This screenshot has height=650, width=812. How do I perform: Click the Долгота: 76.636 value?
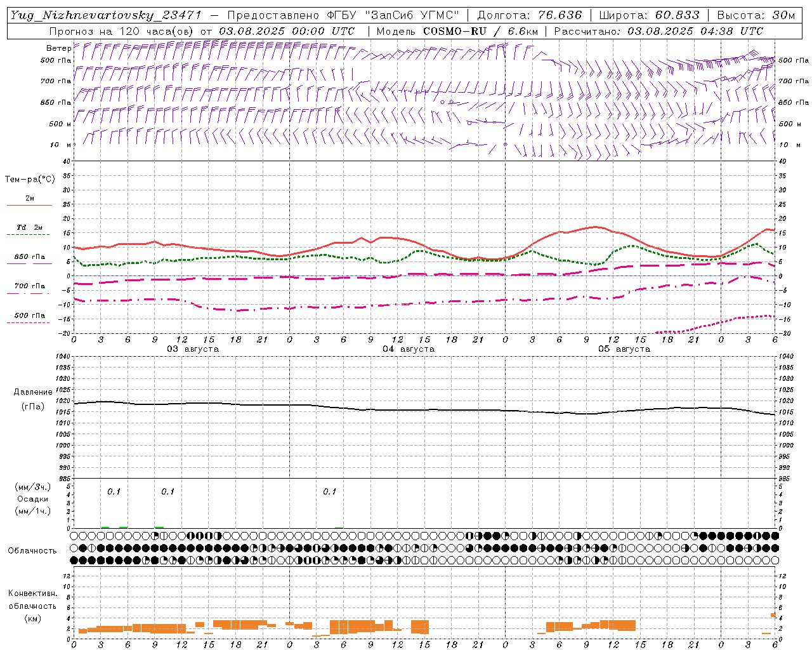point(529,16)
